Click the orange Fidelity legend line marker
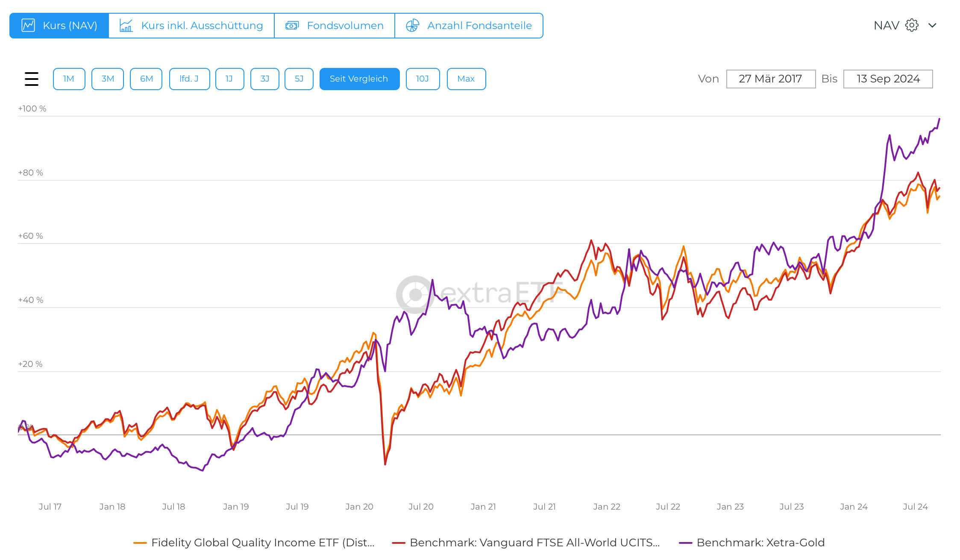 tap(140, 543)
